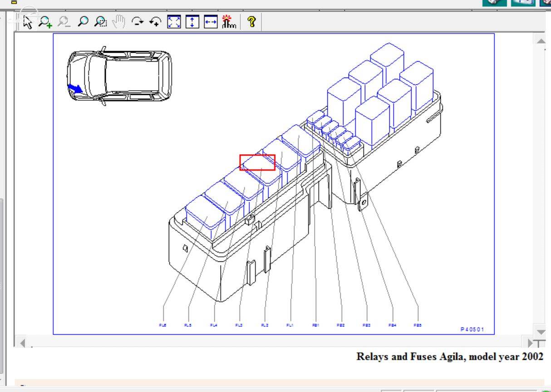551x392 pixels.
Task: Click the FB1 fuse label
Action: click(x=315, y=325)
